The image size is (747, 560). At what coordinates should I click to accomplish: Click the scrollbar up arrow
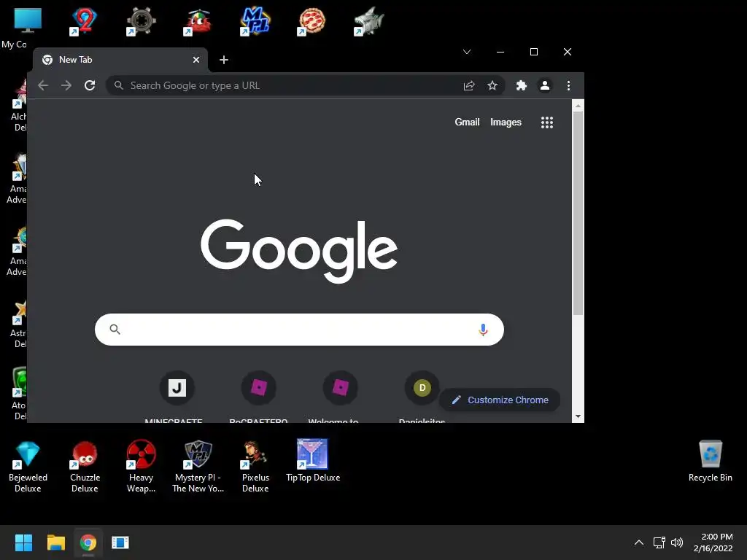click(x=578, y=105)
